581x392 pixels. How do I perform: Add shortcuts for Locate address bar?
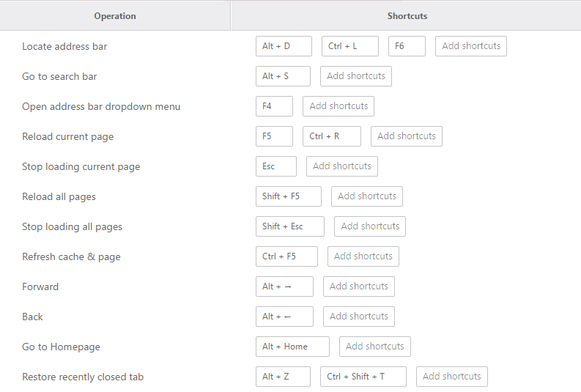[470, 46]
